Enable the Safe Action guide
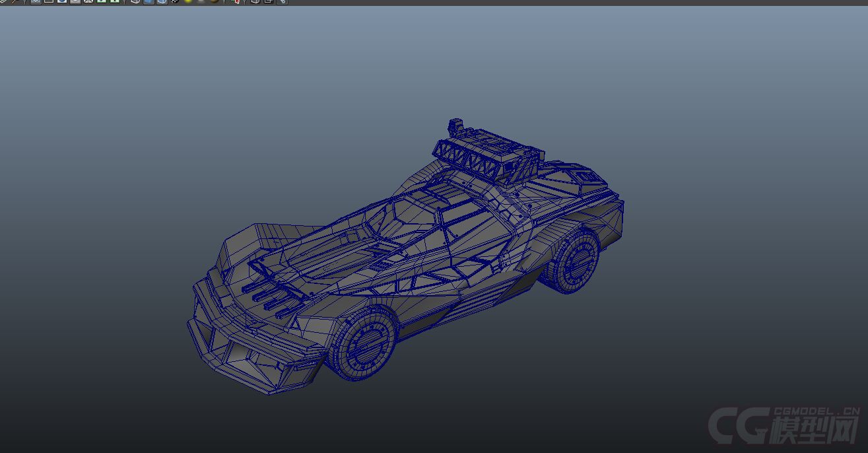The image size is (868, 453). [102, 1]
